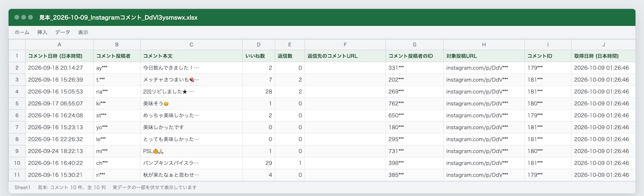644x196 pixels.
Task: Select cell 2026-09-16 15:05:53
Action: pos(59,92)
